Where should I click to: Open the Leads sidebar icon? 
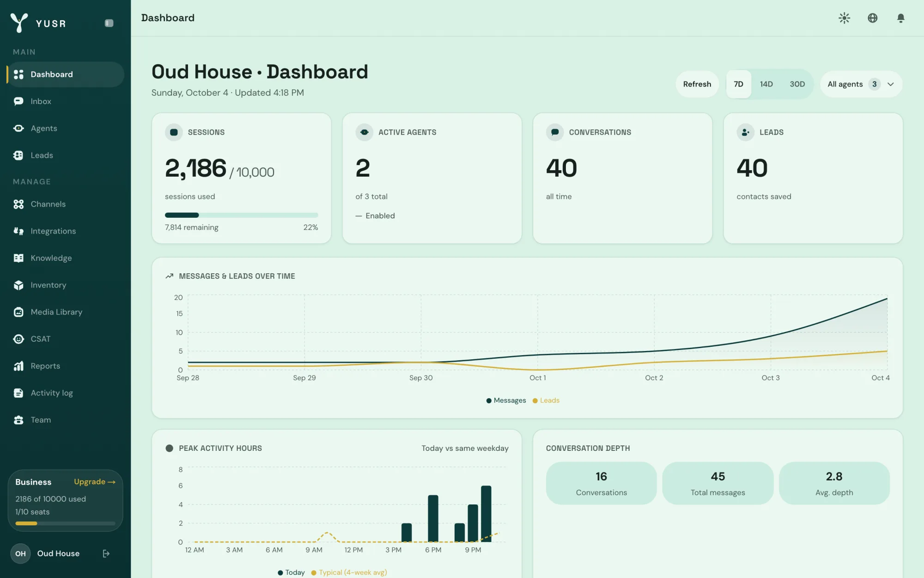18,155
